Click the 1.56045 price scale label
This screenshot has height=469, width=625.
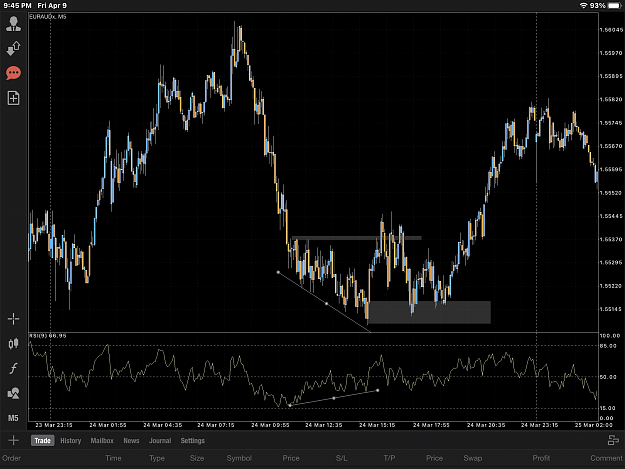tap(611, 30)
